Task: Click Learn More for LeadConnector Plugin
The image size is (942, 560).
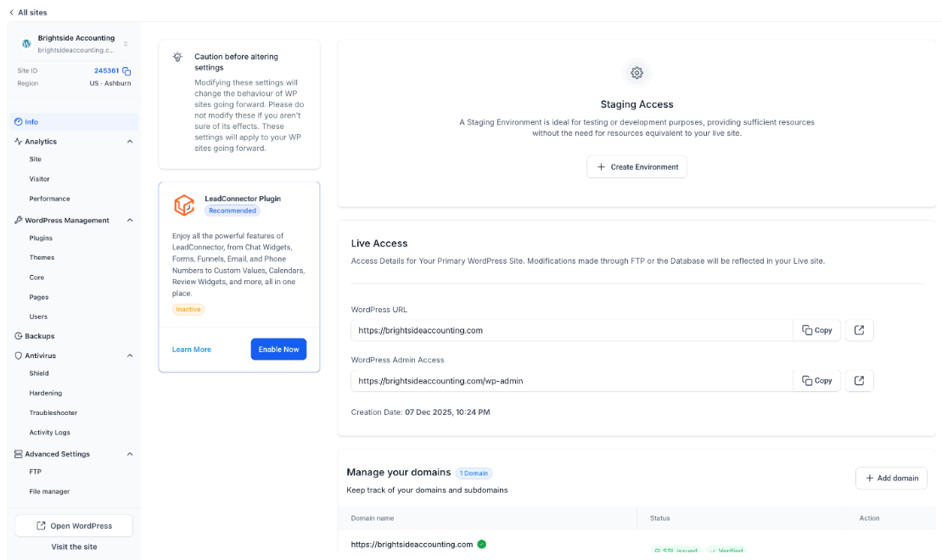Action: coord(192,350)
